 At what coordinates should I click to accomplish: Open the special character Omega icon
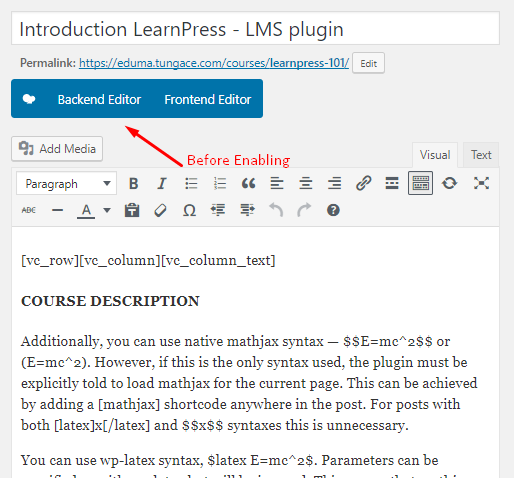click(x=189, y=211)
